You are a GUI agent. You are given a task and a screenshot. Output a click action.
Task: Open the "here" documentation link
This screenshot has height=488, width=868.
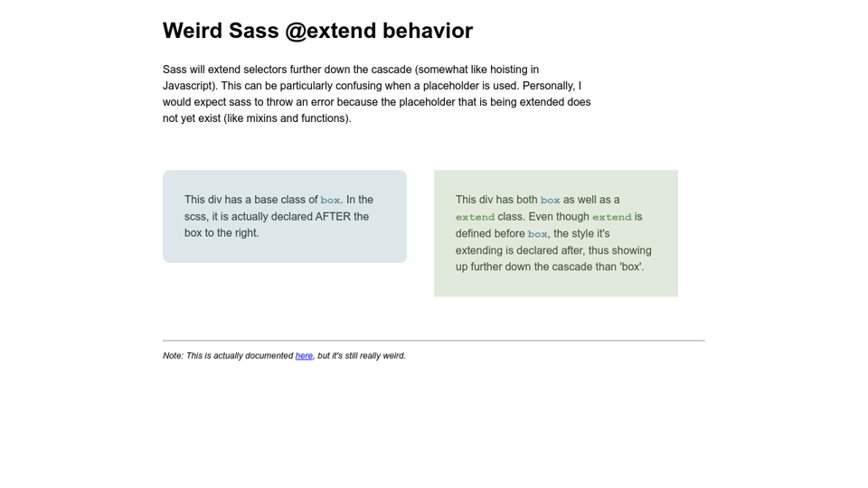(x=304, y=356)
